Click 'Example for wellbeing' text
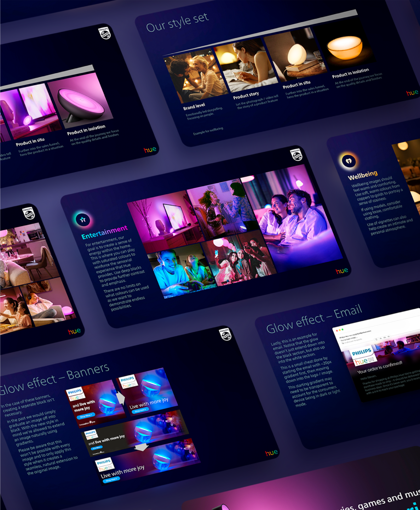This screenshot has height=510, width=420. pyautogui.click(x=208, y=131)
